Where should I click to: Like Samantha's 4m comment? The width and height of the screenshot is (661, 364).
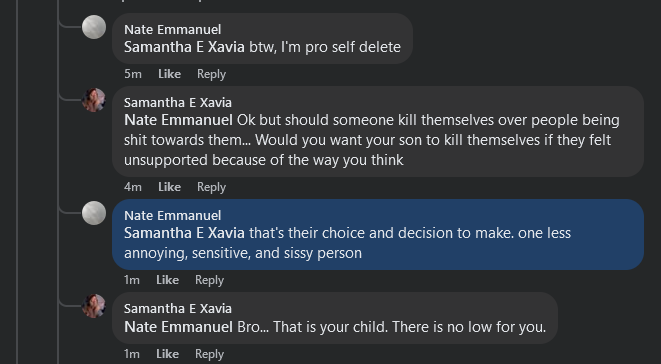(169, 187)
